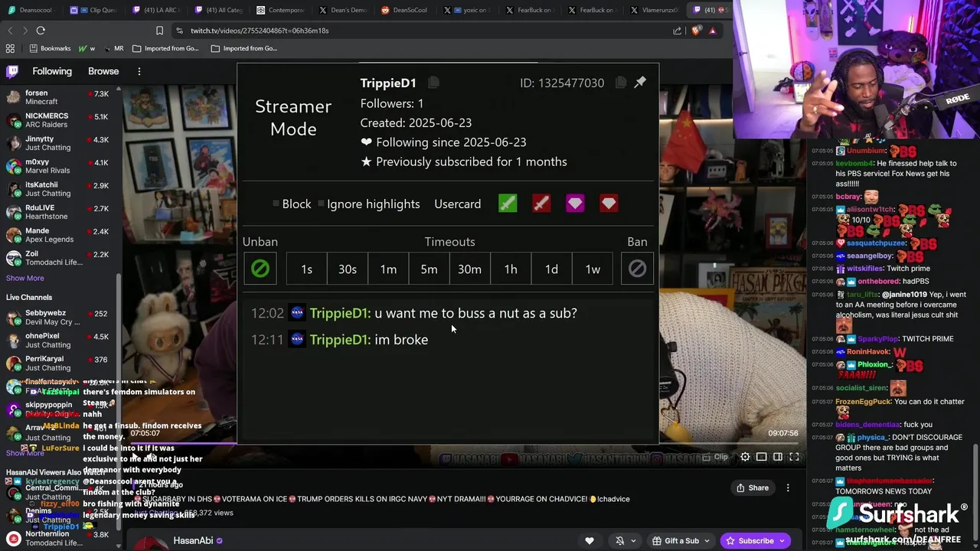Image resolution: width=980 pixels, height=551 pixels.
Task: Click the Share button below the video
Action: [x=753, y=487]
